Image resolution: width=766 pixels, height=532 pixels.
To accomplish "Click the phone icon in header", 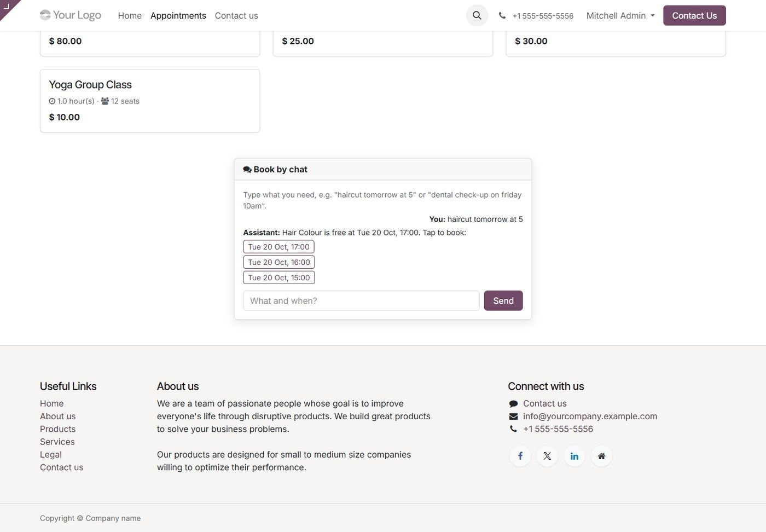I will [x=502, y=16].
